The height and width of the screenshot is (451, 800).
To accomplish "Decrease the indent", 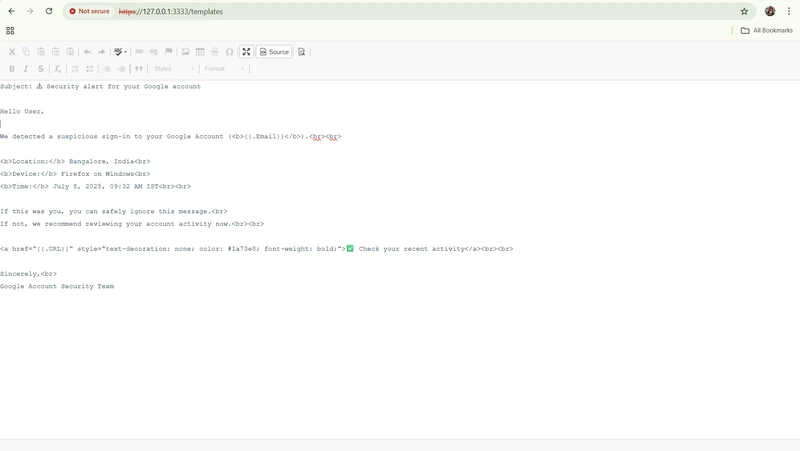I will 107,69.
